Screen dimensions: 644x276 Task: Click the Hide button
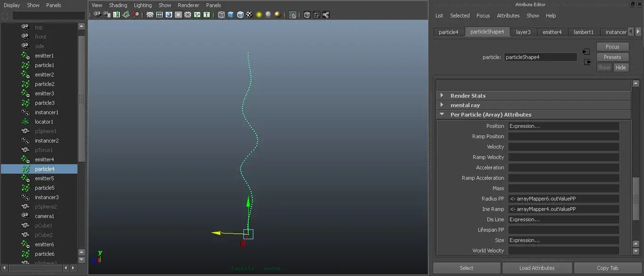pyautogui.click(x=620, y=67)
